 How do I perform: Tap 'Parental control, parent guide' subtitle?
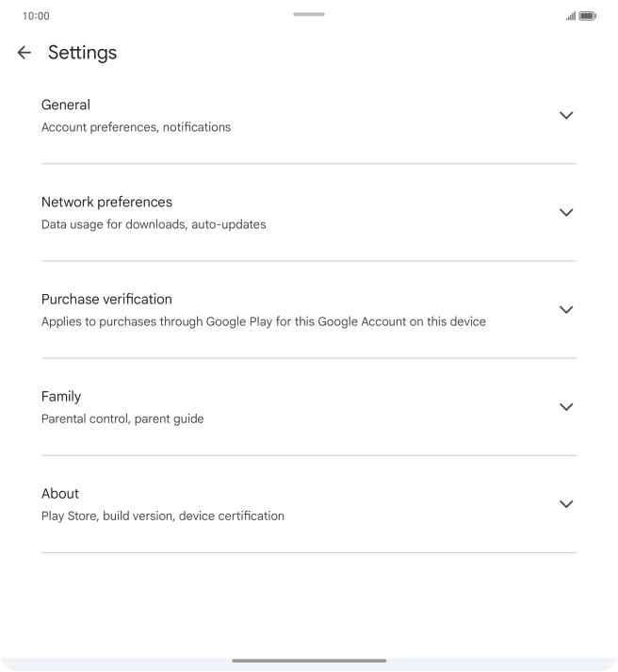coord(122,418)
